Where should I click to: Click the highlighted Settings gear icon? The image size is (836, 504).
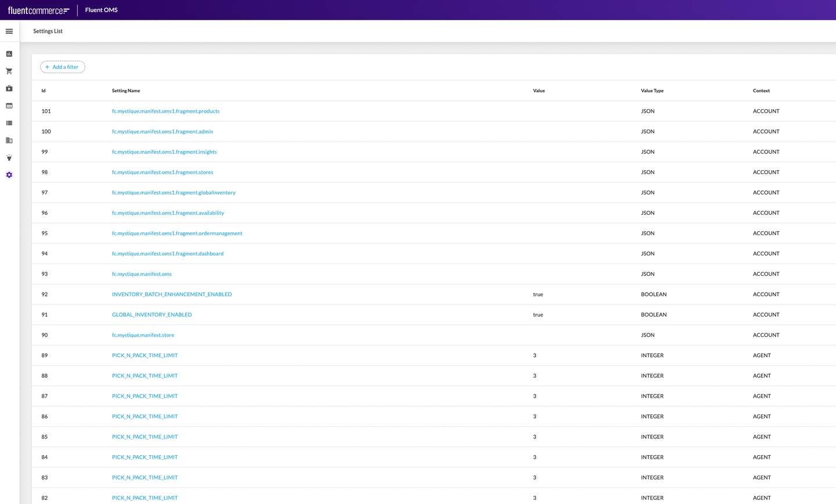[9, 175]
